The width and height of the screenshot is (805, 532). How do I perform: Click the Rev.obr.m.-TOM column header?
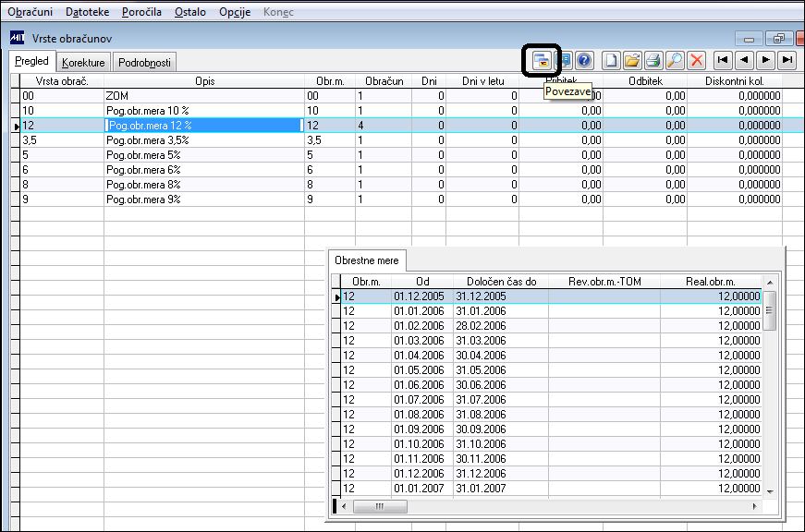(x=604, y=282)
